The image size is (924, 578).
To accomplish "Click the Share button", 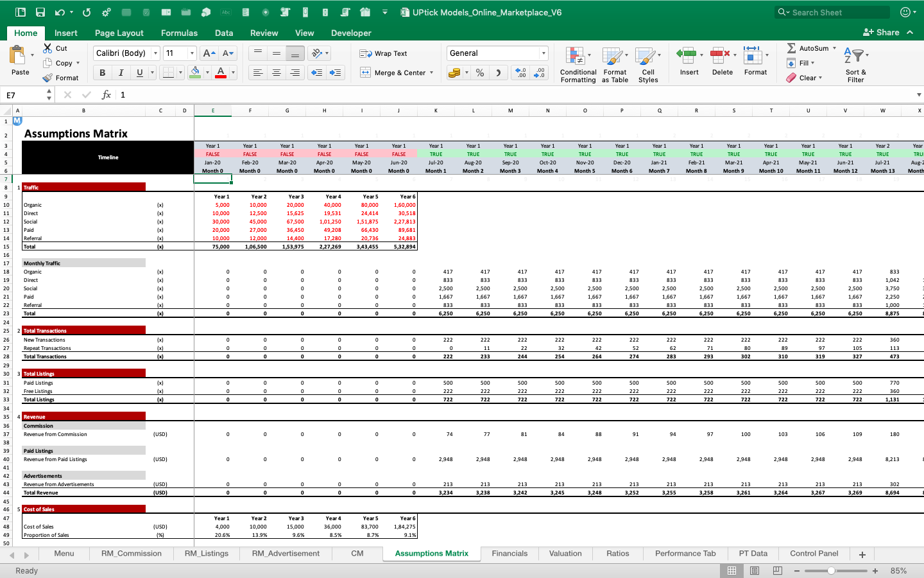I will pyautogui.click(x=881, y=32).
